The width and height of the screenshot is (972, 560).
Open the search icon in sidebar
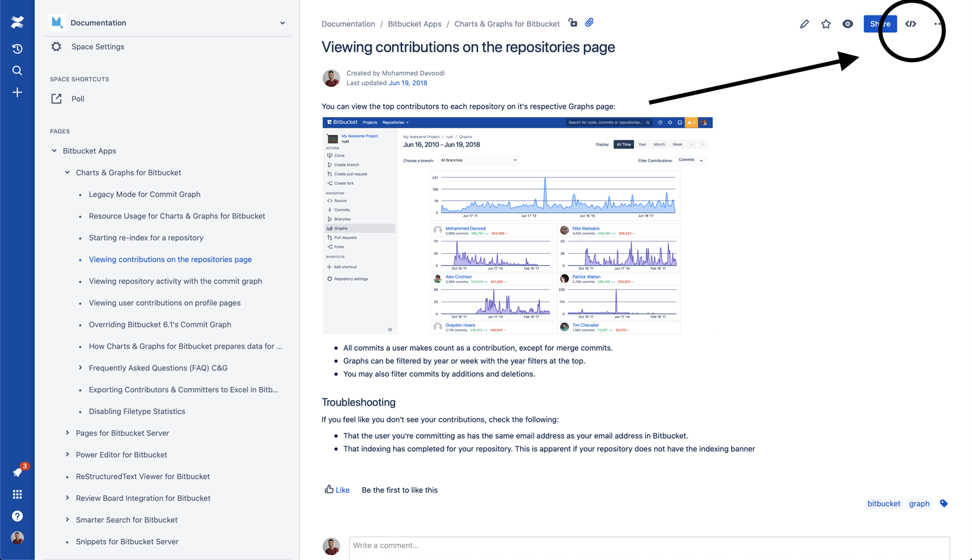[17, 71]
